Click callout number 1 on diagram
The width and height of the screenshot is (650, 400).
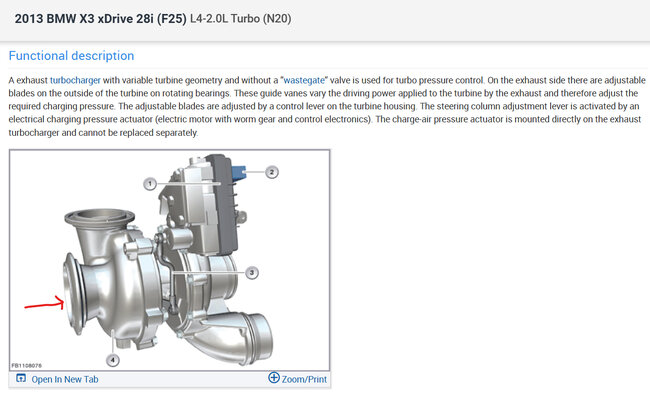(150, 184)
